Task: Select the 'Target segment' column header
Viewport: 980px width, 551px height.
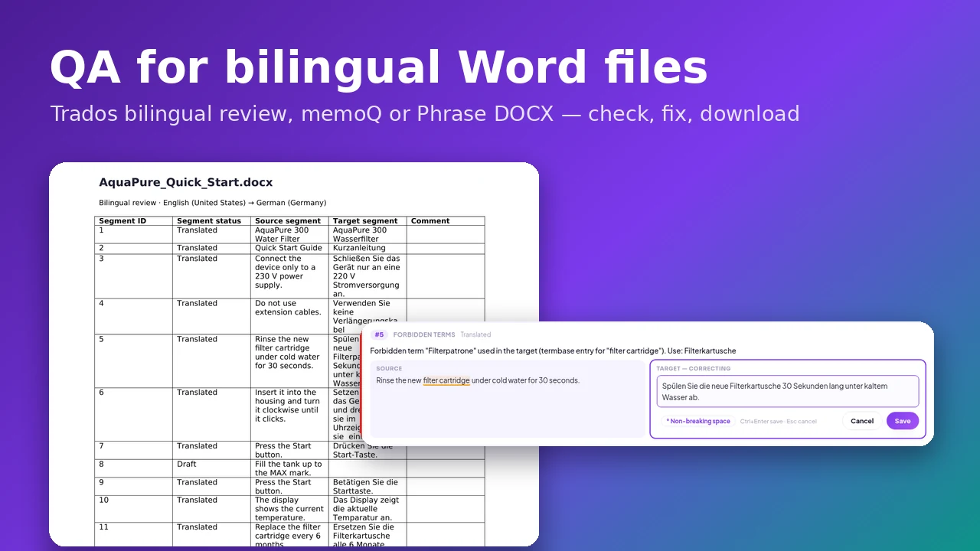Action: pyautogui.click(x=367, y=220)
